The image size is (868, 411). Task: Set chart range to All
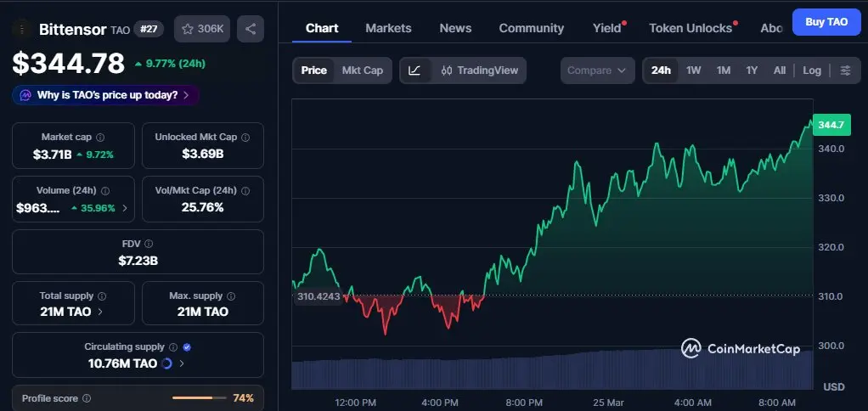[780, 70]
